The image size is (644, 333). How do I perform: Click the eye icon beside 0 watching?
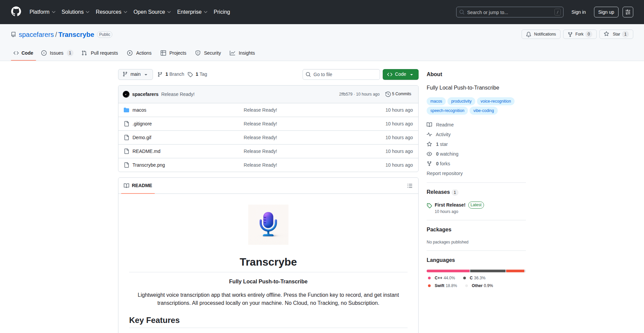429,154
